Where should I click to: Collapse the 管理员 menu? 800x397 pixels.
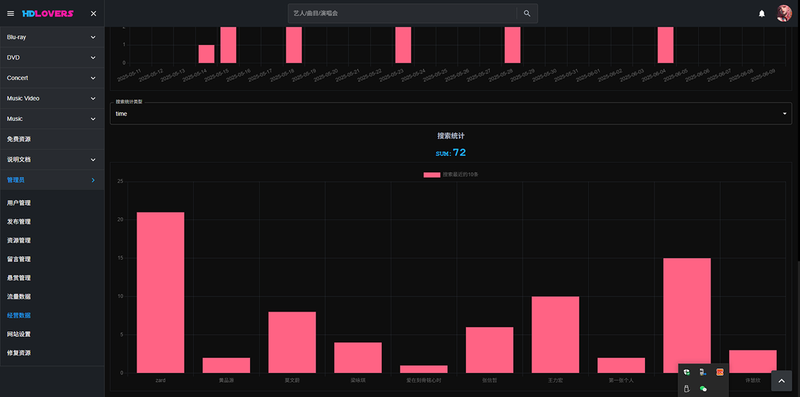click(x=52, y=180)
